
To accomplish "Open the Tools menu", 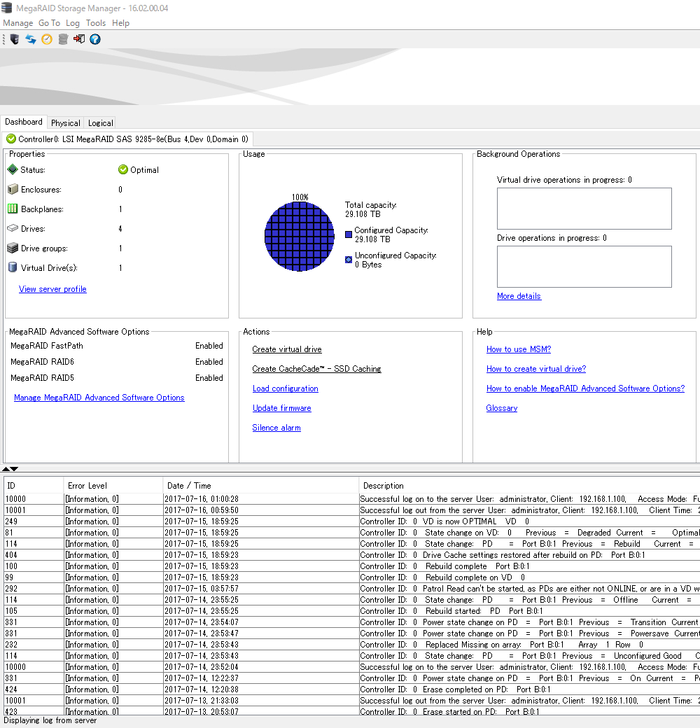I will point(96,22).
